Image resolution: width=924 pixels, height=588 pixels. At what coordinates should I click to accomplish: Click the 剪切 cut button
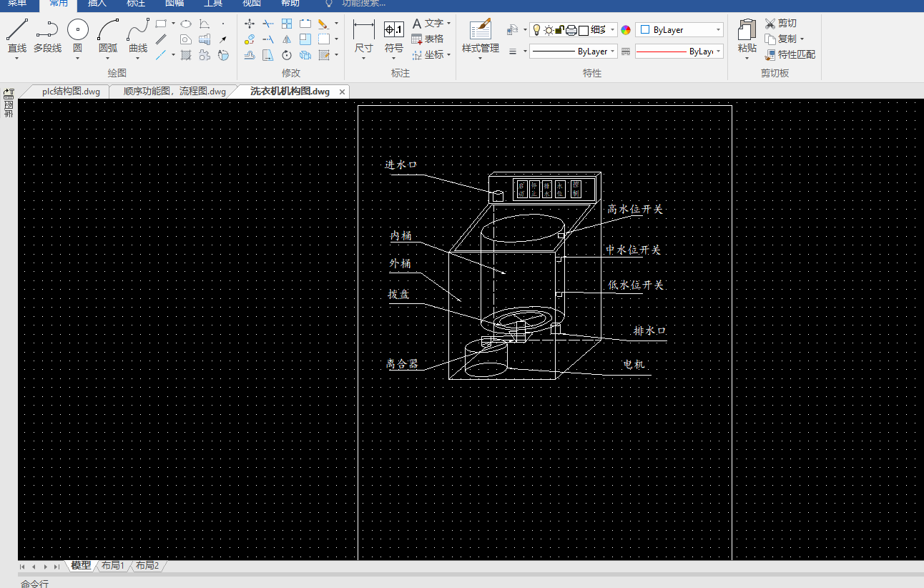click(x=780, y=24)
